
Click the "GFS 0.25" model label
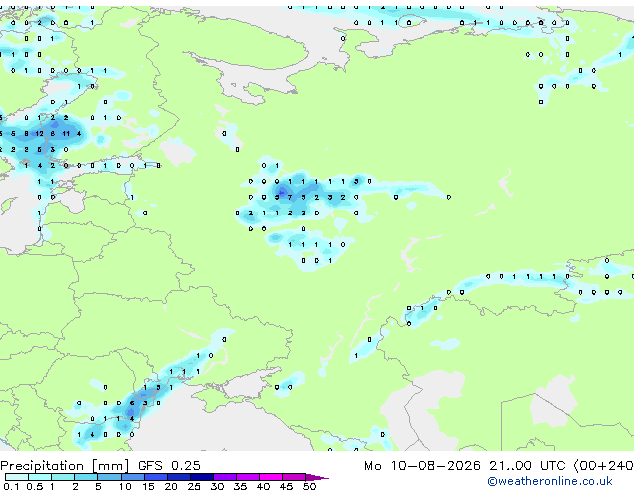point(169,466)
